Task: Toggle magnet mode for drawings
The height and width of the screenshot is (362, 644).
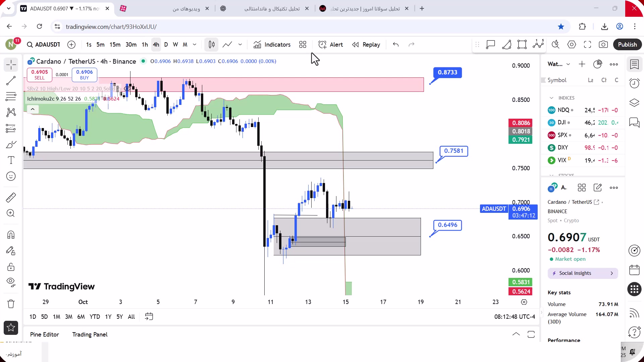Action: (x=11, y=235)
